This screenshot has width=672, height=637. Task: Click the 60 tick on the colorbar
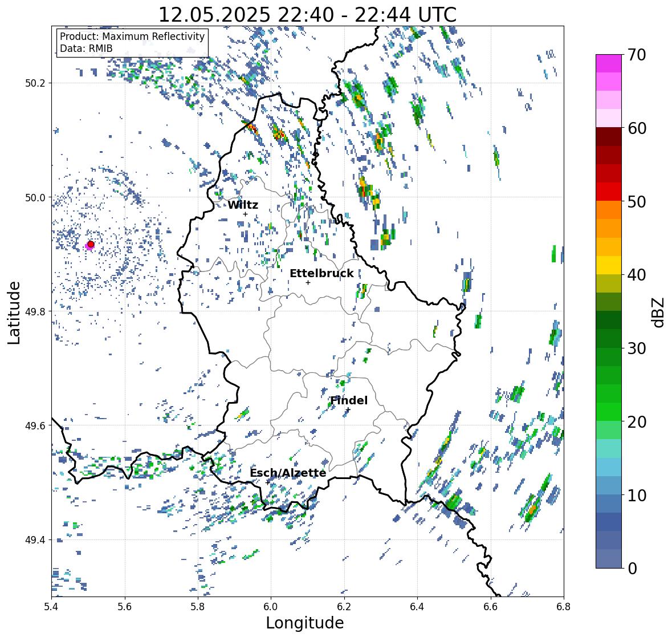637,128
